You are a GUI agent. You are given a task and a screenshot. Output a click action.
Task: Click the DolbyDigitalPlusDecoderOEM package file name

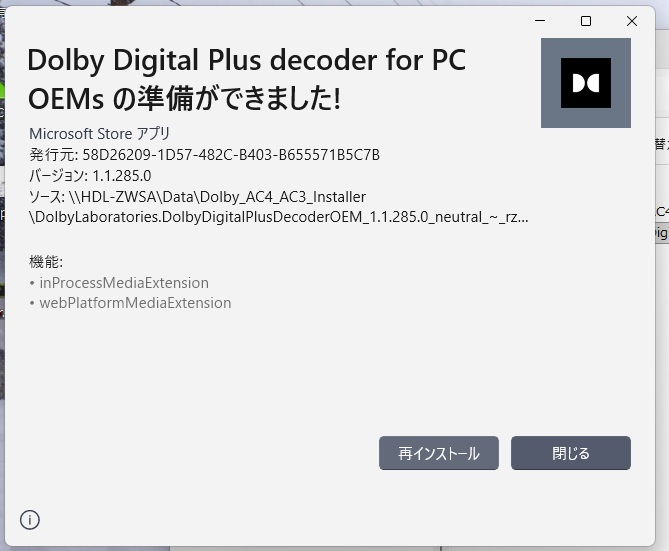pyautogui.click(x=278, y=216)
